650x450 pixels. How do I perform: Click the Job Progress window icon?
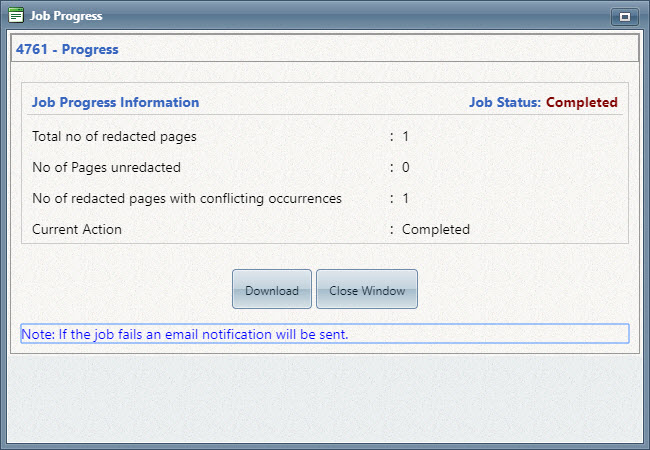[x=16, y=16]
